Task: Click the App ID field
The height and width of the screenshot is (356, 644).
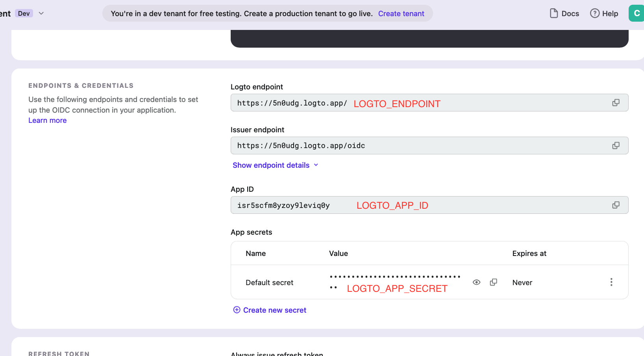Action: point(429,205)
